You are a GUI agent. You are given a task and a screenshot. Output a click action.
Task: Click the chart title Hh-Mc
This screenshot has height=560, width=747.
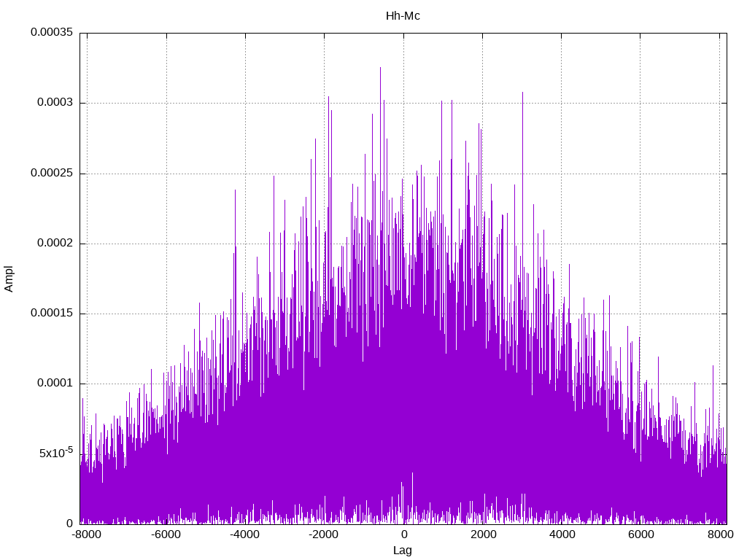(403, 15)
